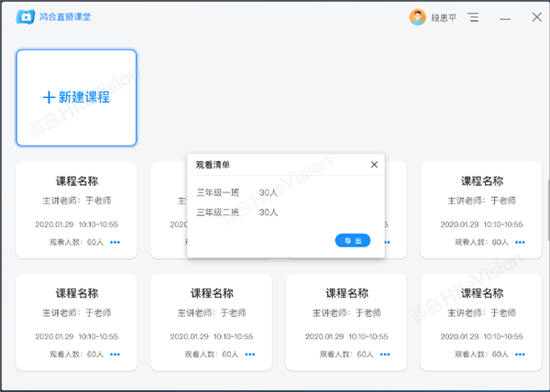Click 观看人数:60人 on top row's last card
550x392 pixels.
coord(481,242)
